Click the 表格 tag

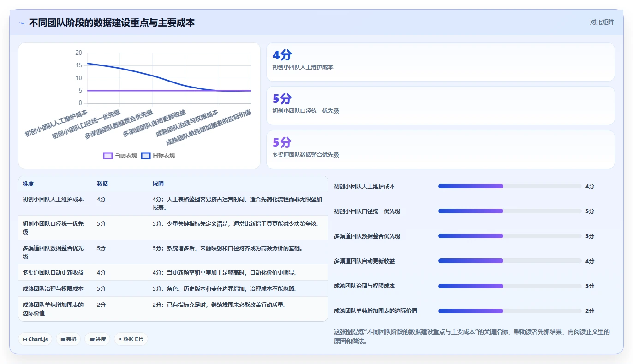[x=68, y=339]
